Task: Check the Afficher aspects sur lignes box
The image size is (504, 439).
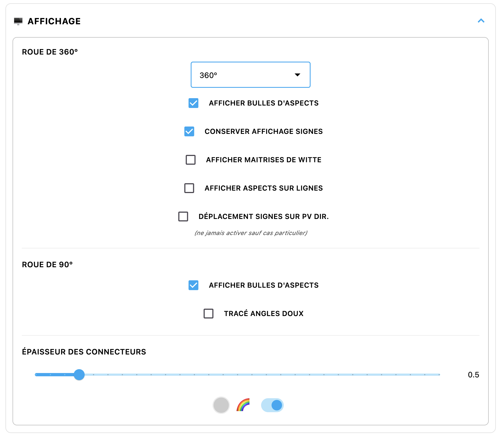Action: tap(189, 188)
